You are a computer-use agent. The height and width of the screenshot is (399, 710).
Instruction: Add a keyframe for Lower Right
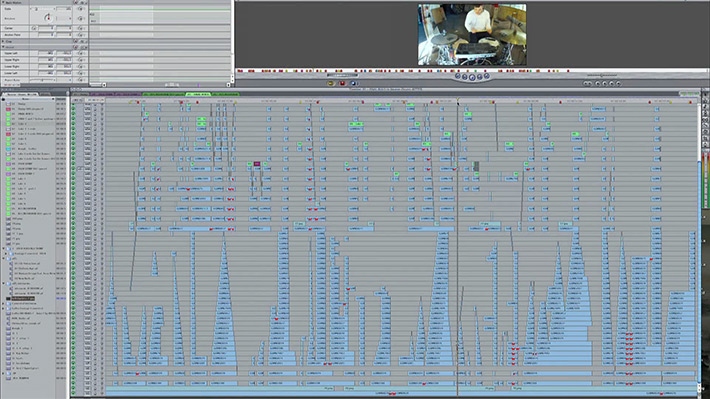pos(81,67)
